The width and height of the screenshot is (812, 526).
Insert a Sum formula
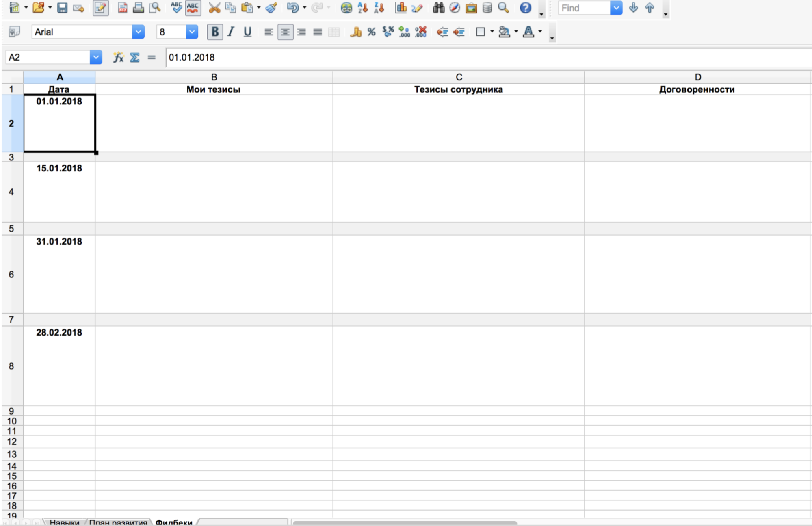(x=134, y=57)
